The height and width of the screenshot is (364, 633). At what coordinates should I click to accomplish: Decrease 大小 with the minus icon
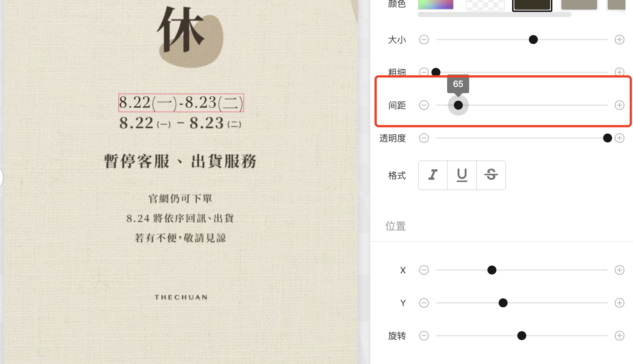click(424, 40)
